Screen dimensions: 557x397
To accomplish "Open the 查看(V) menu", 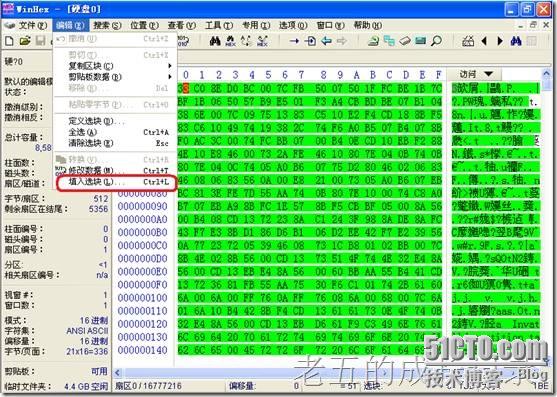I will click(182, 26).
